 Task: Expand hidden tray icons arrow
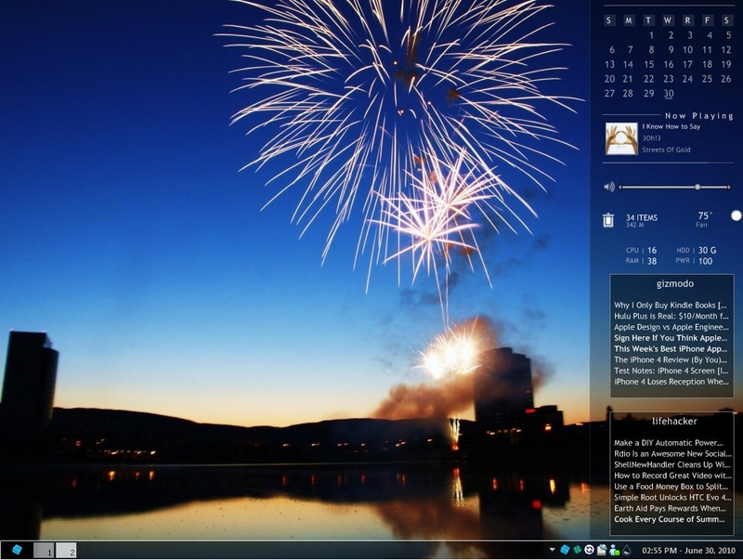point(552,550)
